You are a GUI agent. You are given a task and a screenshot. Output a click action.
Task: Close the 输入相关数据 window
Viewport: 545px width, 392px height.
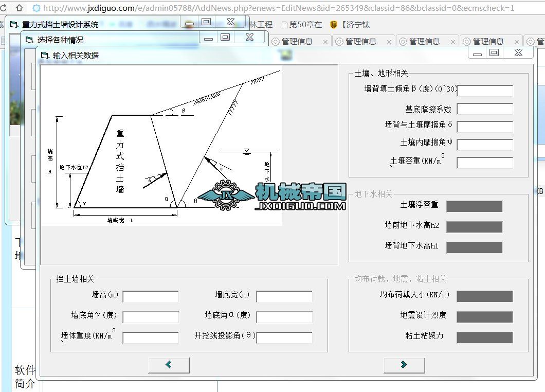518,52
